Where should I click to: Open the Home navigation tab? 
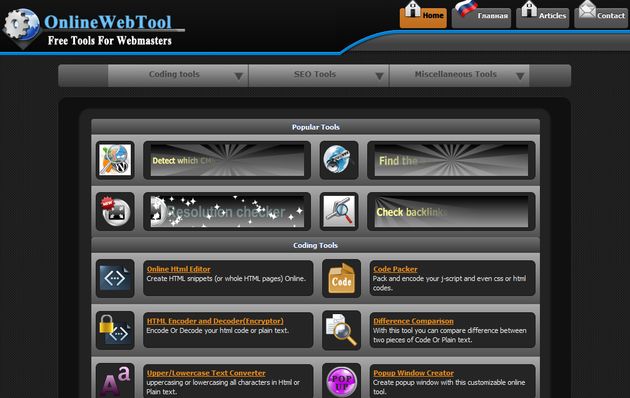[x=423, y=18]
